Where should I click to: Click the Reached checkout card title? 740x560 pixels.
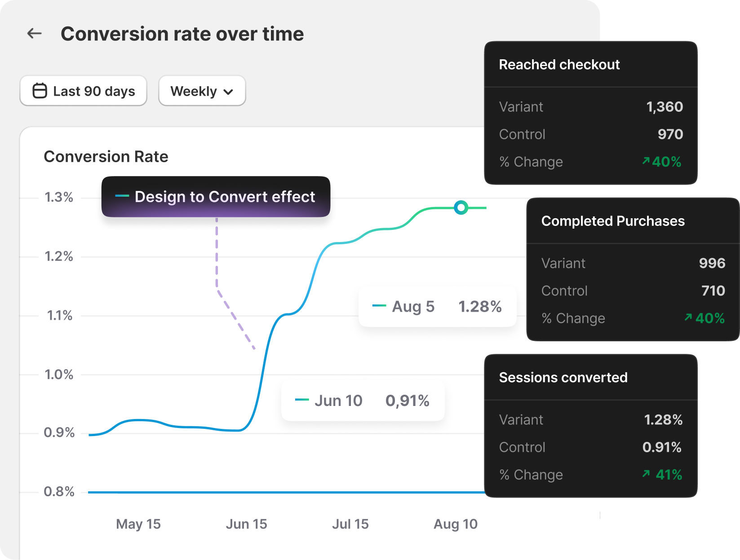[x=559, y=65]
